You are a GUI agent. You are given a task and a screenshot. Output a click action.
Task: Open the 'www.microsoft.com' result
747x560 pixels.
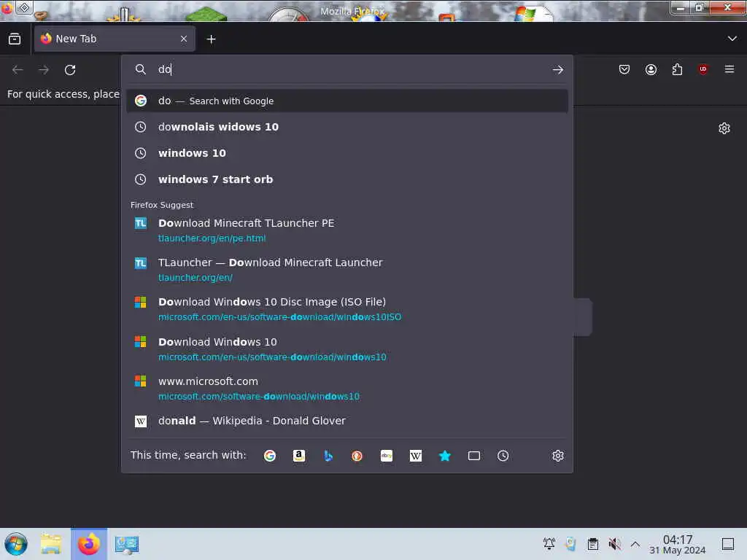click(x=347, y=389)
